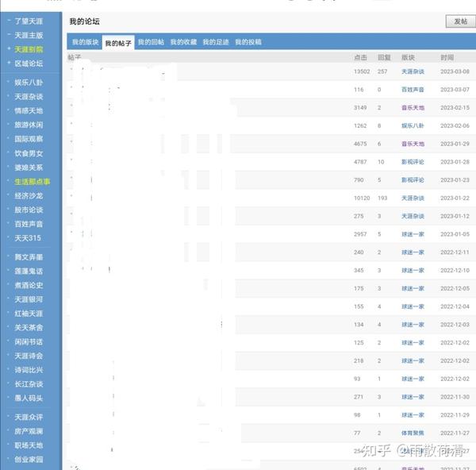Screen dimensions: 476x470
Task: Visit 莲蓬鬼话 board in sidebar
Action: click(x=29, y=271)
